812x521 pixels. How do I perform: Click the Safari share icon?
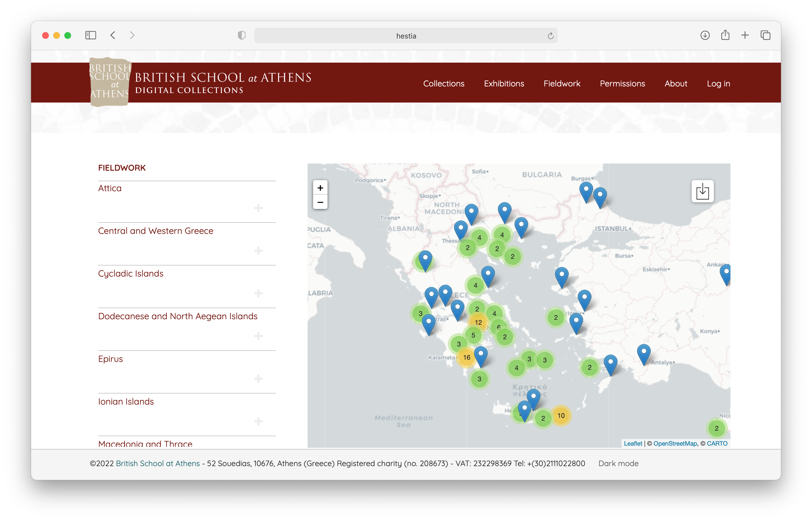725,35
